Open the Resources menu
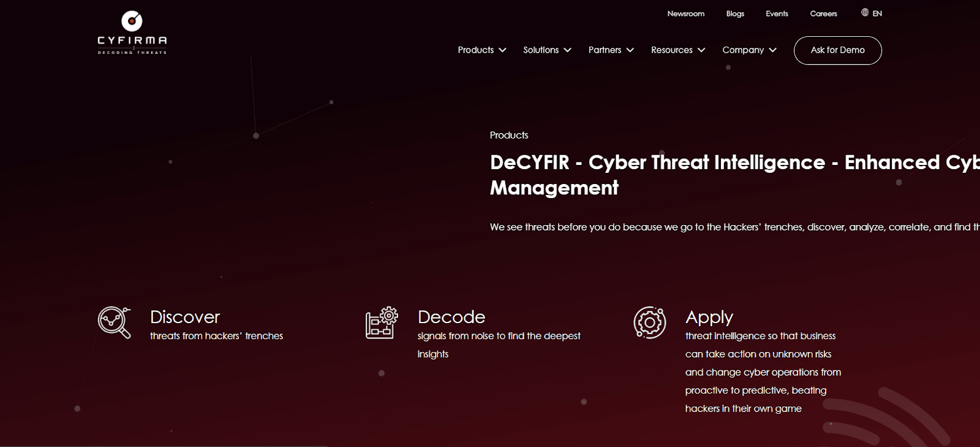Image resolution: width=980 pixels, height=447 pixels. (x=678, y=50)
